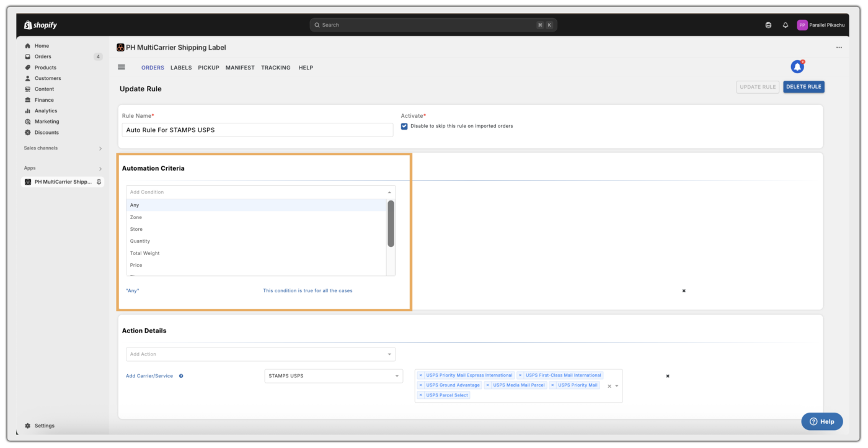This screenshot has width=868, height=448.
Task: Open the three-dot app options menu
Action: (x=839, y=47)
